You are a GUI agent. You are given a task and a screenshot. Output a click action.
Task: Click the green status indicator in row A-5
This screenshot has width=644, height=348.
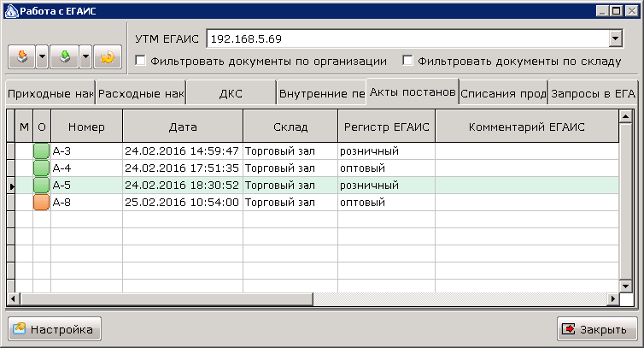42,185
